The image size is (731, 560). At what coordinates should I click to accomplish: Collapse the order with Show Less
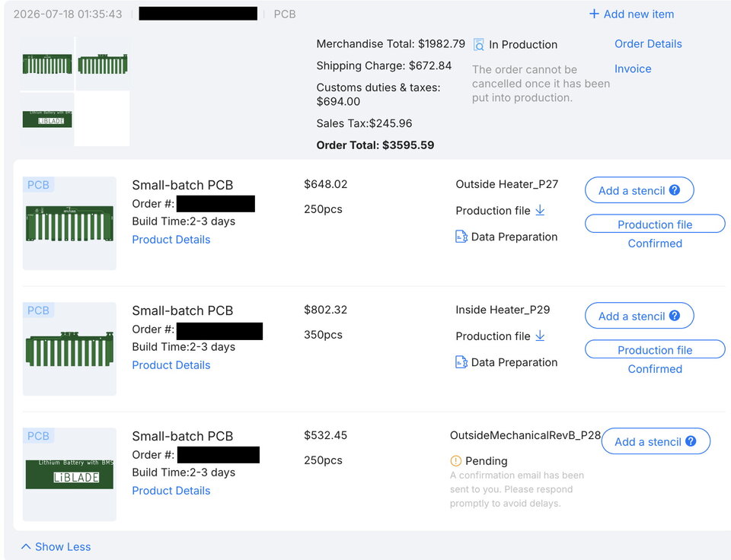(x=56, y=546)
